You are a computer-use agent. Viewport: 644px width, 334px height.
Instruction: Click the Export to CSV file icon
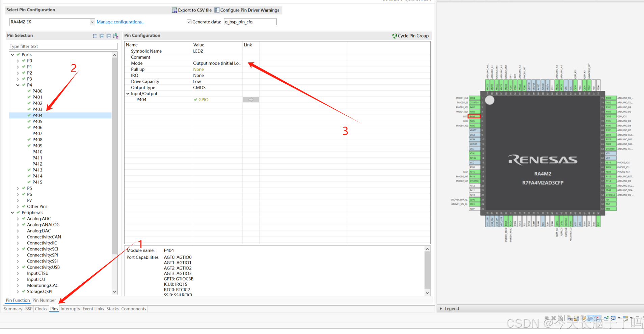174,10
